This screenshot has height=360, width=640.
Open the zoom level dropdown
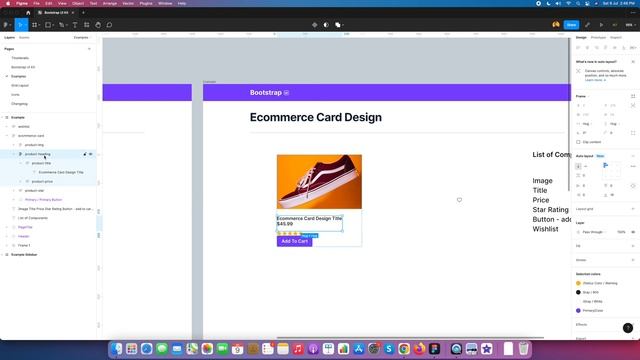[630, 25]
